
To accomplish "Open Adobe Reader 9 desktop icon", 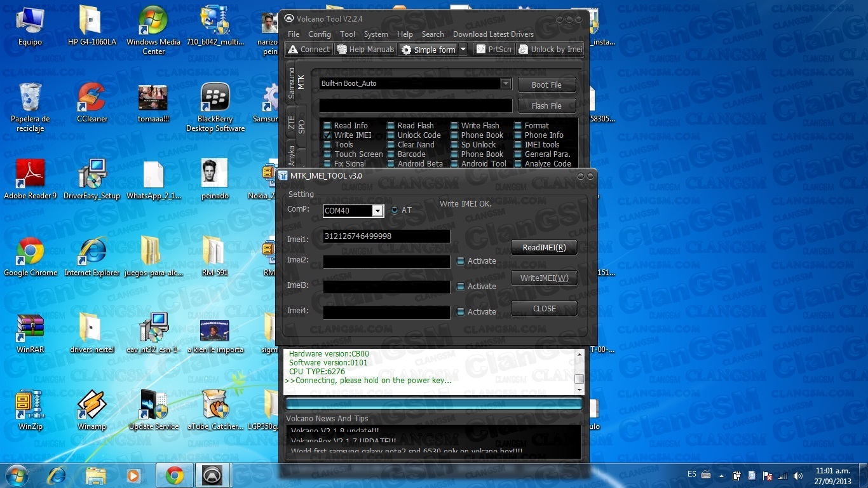I will point(30,180).
